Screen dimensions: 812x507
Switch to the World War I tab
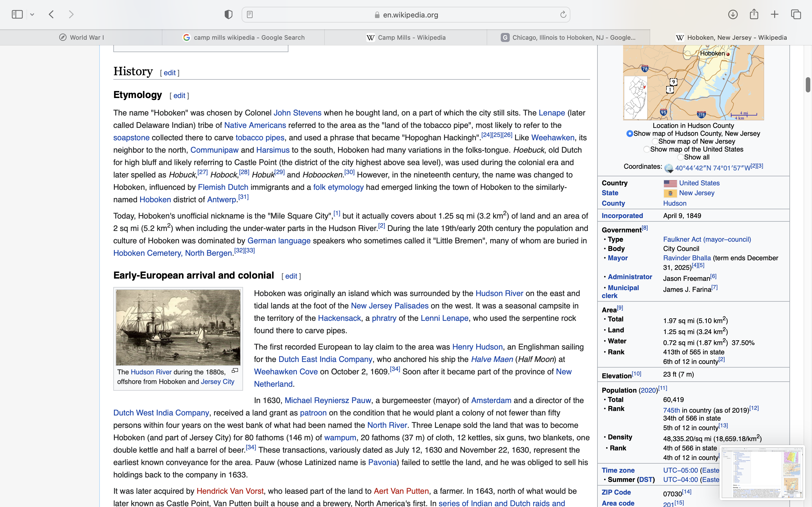point(81,37)
